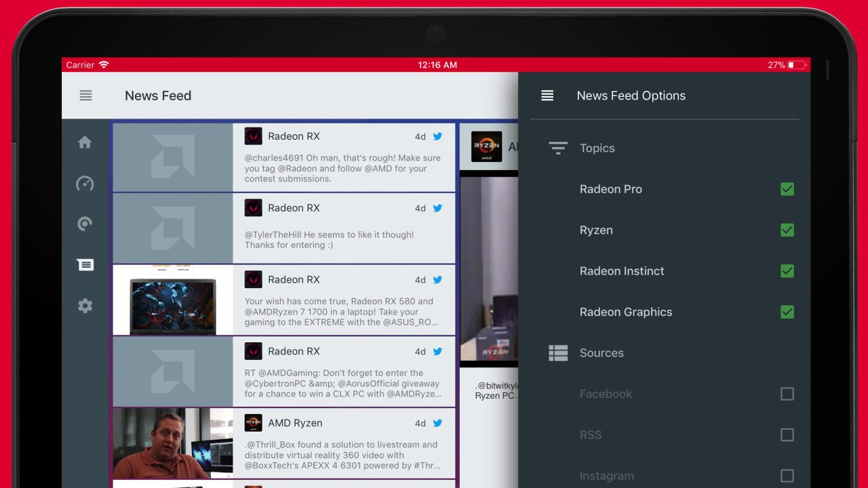The image size is (868, 488).
Task: Open tweet text 'Your wish has come true'
Action: 342,312
